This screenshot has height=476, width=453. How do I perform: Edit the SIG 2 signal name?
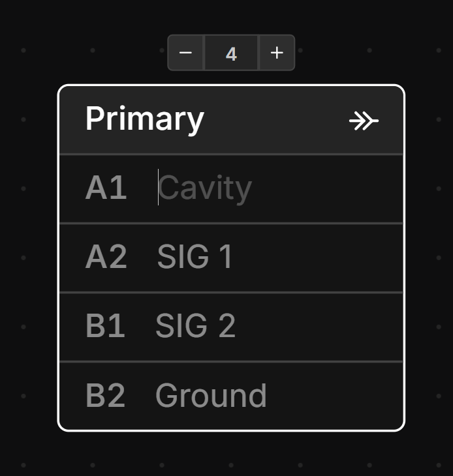tap(195, 326)
